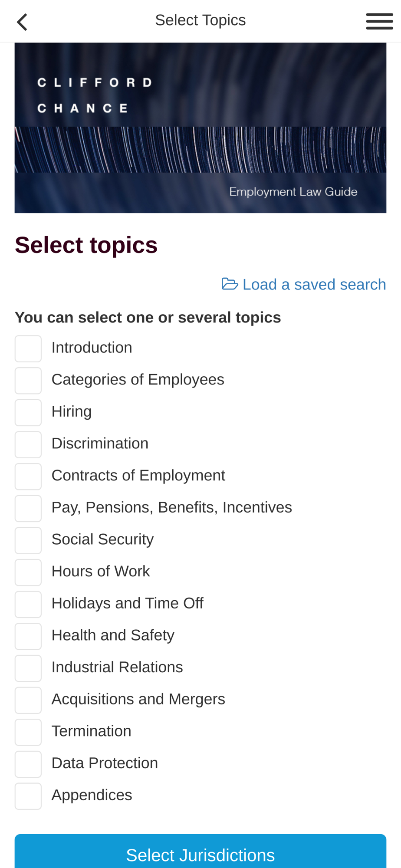The image size is (401, 868).
Task: Check the Categories of Employees box
Action: tap(28, 381)
